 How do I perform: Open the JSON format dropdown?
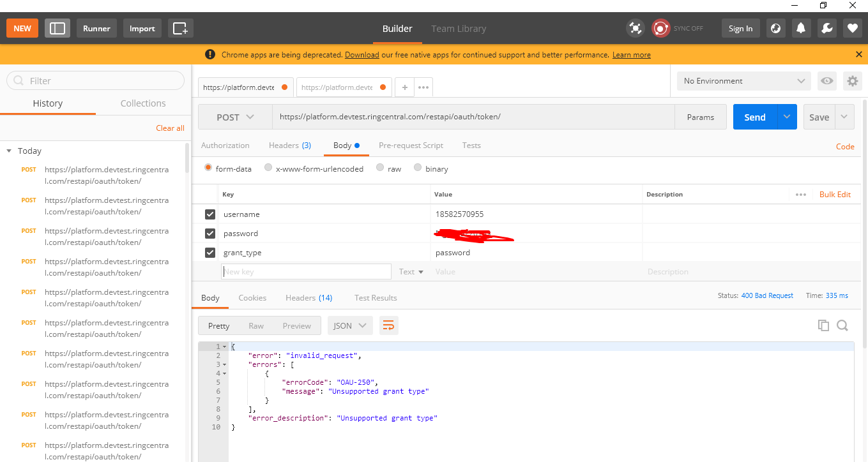pos(350,325)
